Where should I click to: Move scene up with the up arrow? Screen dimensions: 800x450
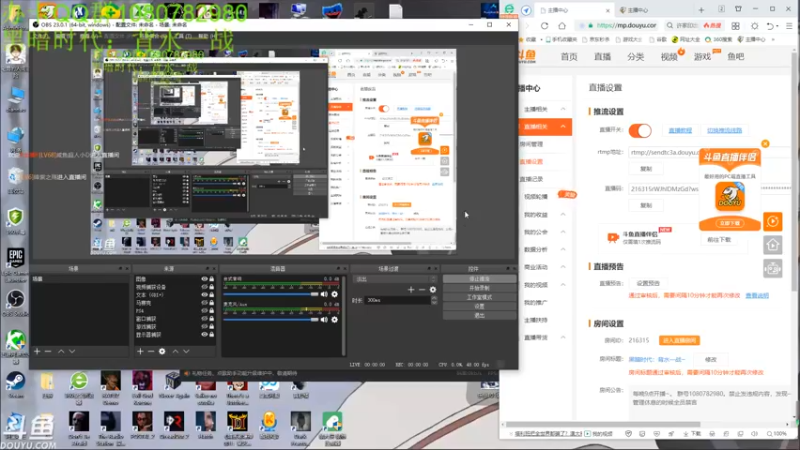coord(61,352)
